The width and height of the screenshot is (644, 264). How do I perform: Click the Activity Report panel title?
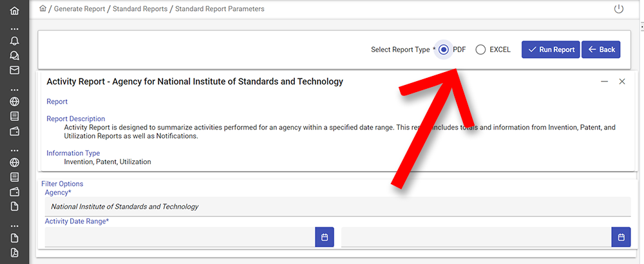tap(194, 81)
